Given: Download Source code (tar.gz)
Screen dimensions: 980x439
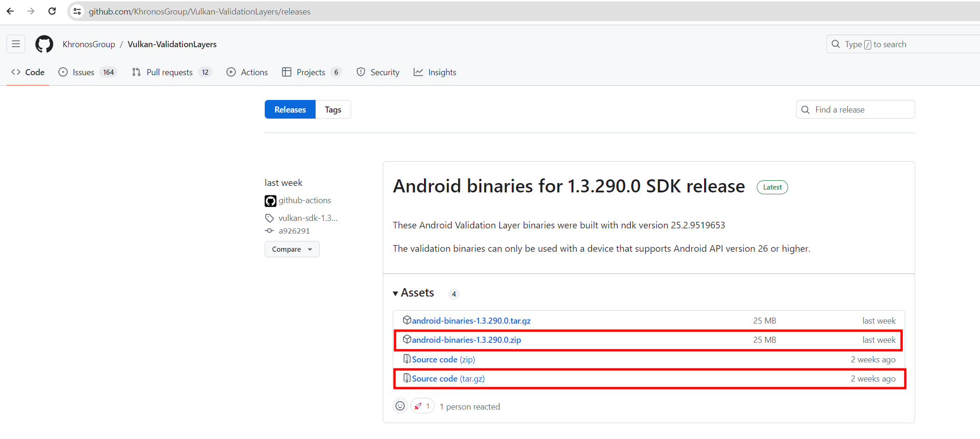Looking at the screenshot, I should (448, 379).
